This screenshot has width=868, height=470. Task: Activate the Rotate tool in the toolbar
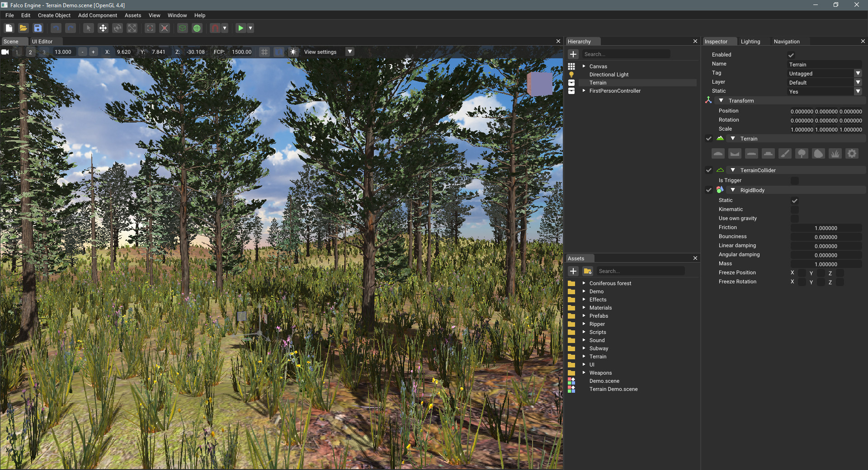[x=118, y=28]
